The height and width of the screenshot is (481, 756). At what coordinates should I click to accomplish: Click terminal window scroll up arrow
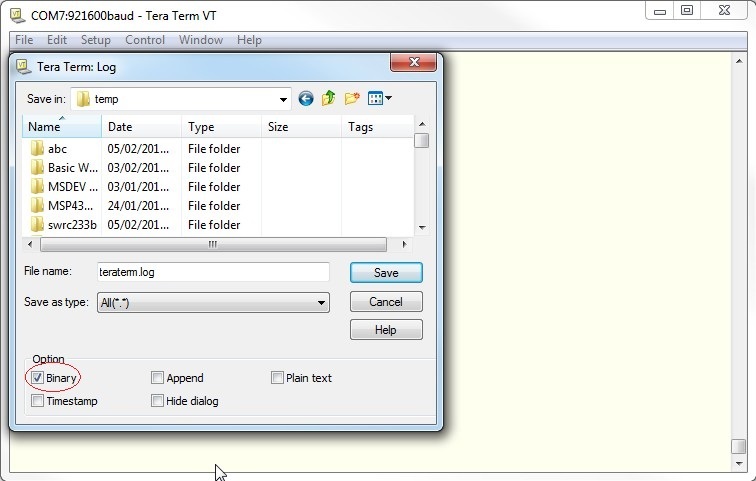[739, 61]
